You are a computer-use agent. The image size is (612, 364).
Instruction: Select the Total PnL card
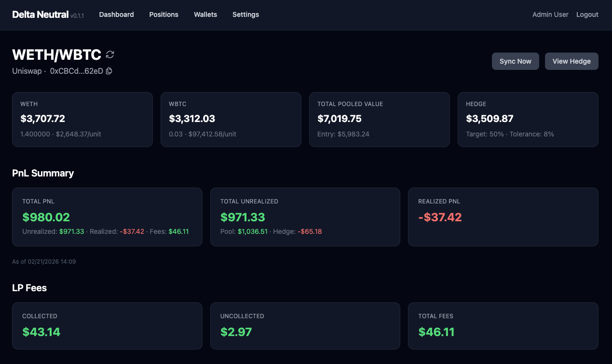(x=107, y=217)
